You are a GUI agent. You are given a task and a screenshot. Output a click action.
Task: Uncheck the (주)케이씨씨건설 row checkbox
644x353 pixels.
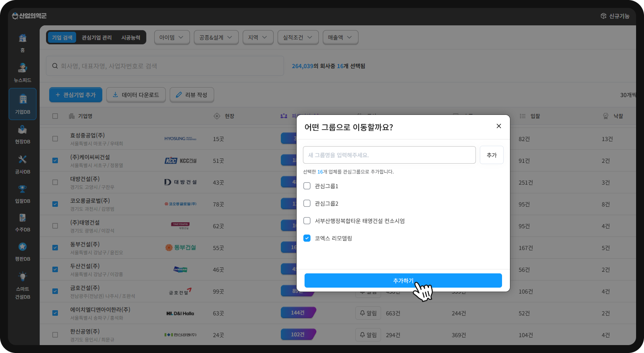[55, 160]
